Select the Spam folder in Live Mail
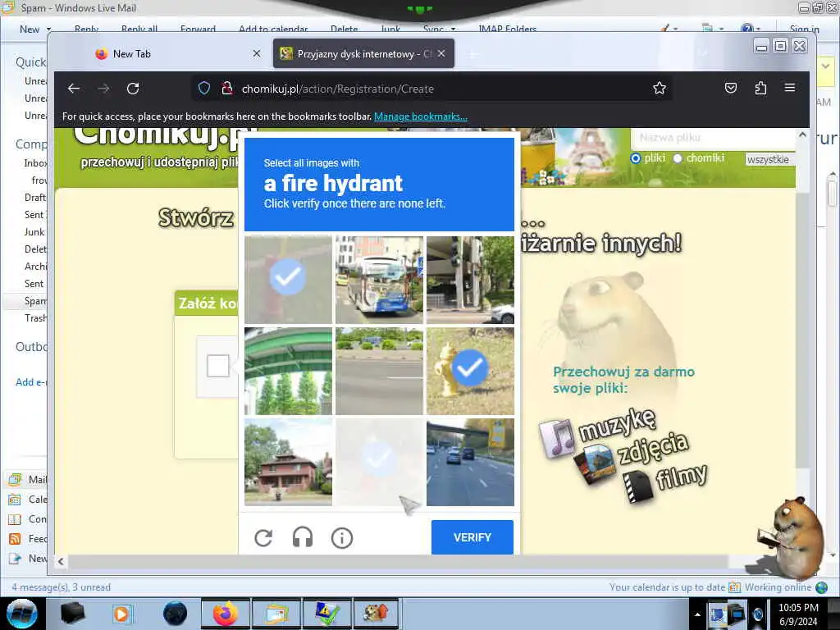Screen dimensions: 840x630 click(x=35, y=301)
